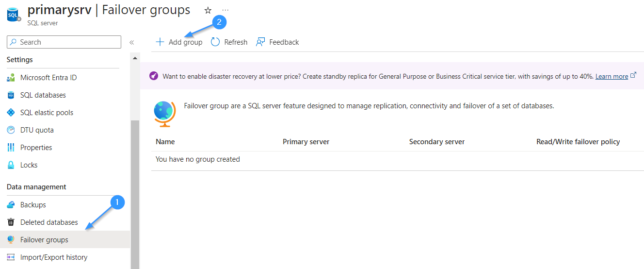Click the Properties bars icon
This screenshot has height=269, width=644.
[x=11, y=148]
